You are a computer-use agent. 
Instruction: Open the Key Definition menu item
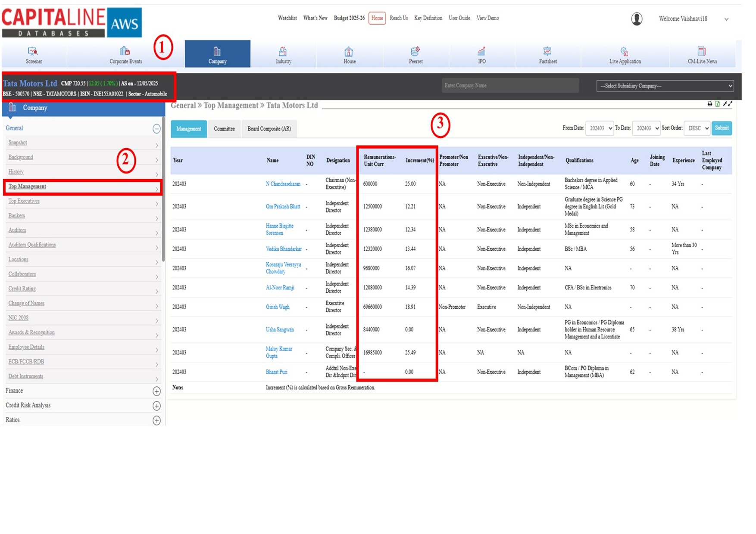428,18
